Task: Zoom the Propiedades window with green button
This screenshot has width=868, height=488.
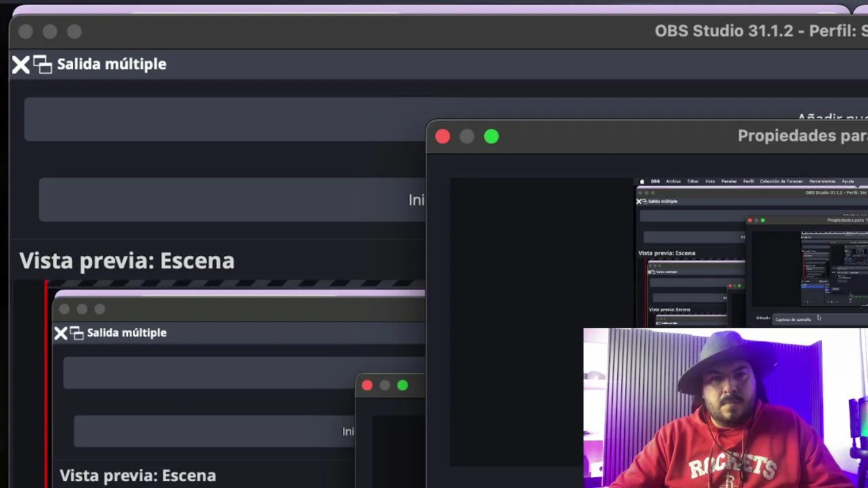Action: pyautogui.click(x=492, y=137)
